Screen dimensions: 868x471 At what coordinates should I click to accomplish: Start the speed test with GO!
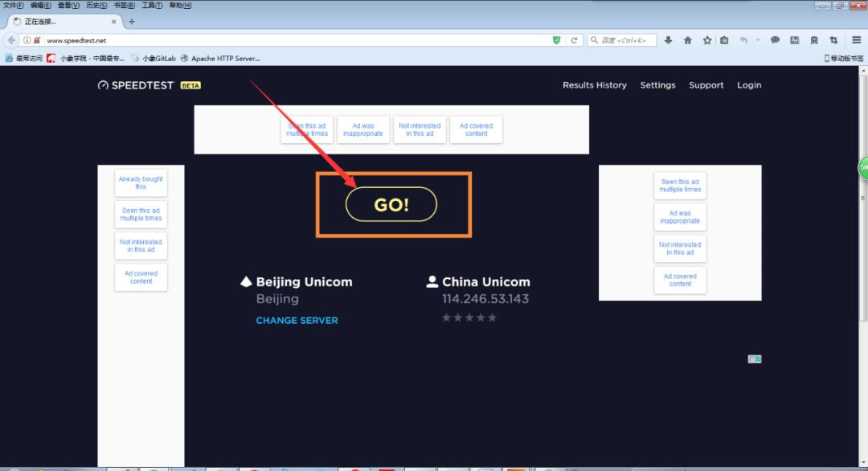pos(391,204)
